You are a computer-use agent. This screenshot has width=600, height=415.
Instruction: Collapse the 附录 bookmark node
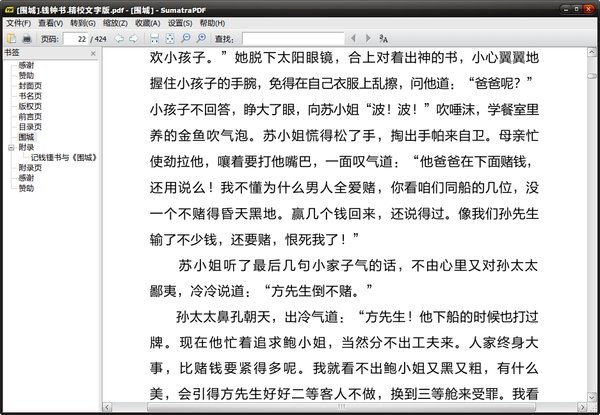point(11,147)
